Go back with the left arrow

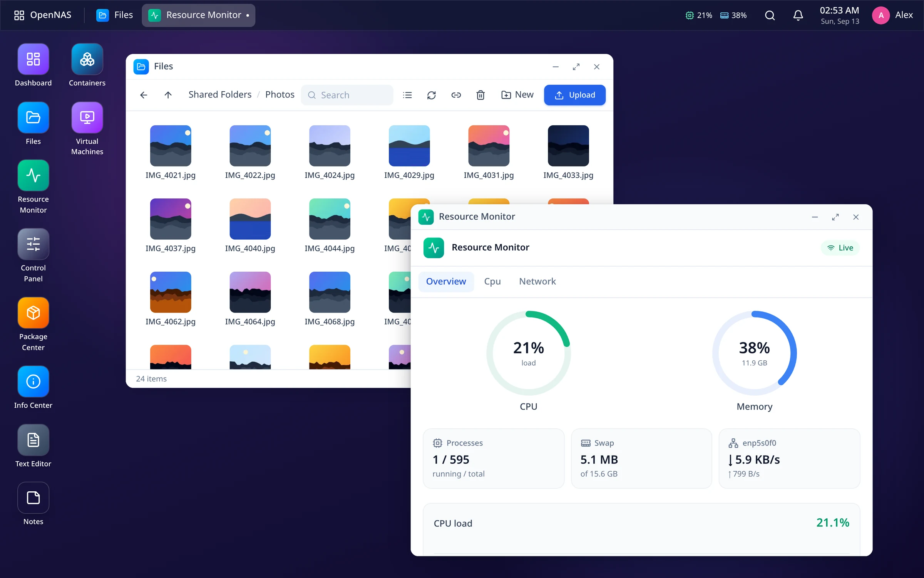[144, 95]
